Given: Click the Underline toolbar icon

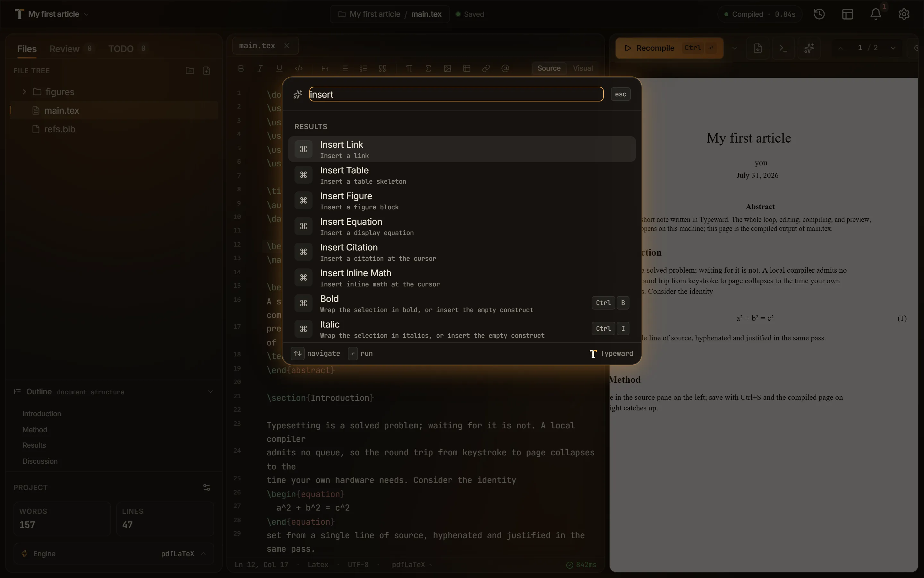Looking at the screenshot, I should point(279,68).
